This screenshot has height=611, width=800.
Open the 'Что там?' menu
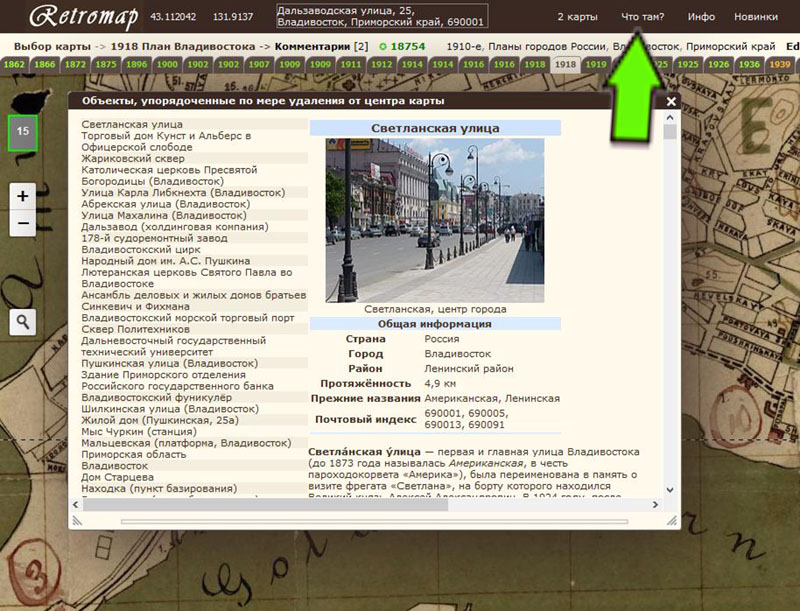[642, 17]
